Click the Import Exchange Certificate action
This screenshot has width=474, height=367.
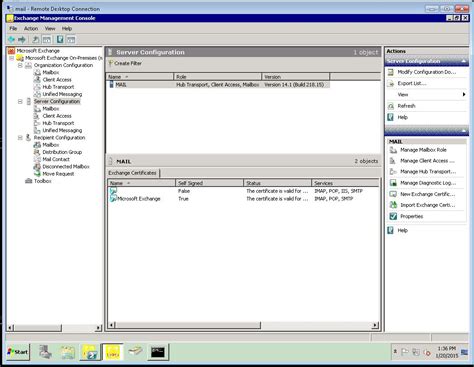(x=427, y=205)
